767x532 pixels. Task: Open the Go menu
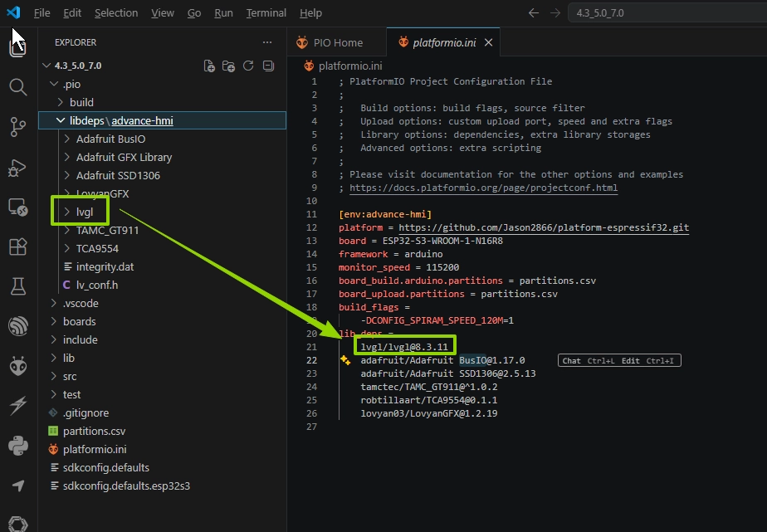click(194, 12)
